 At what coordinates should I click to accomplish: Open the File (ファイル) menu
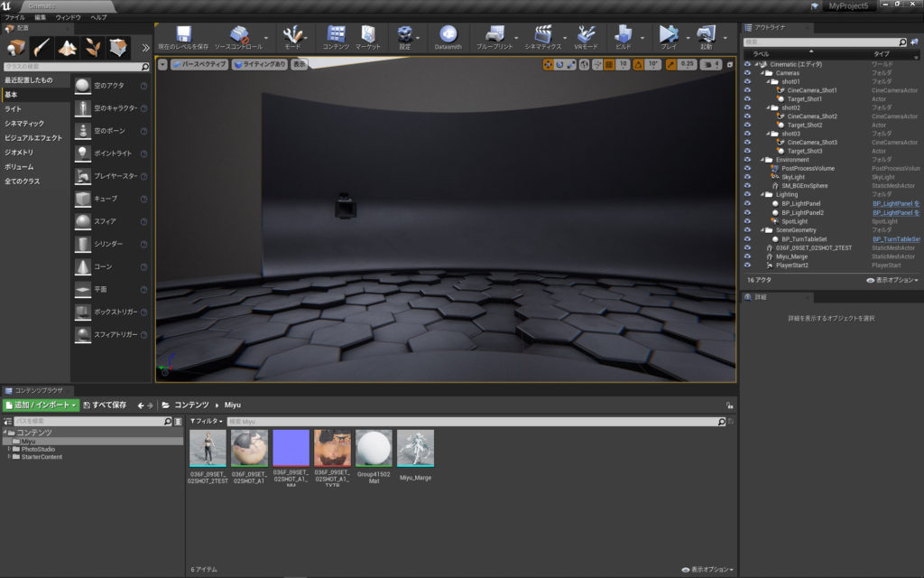(14, 17)
